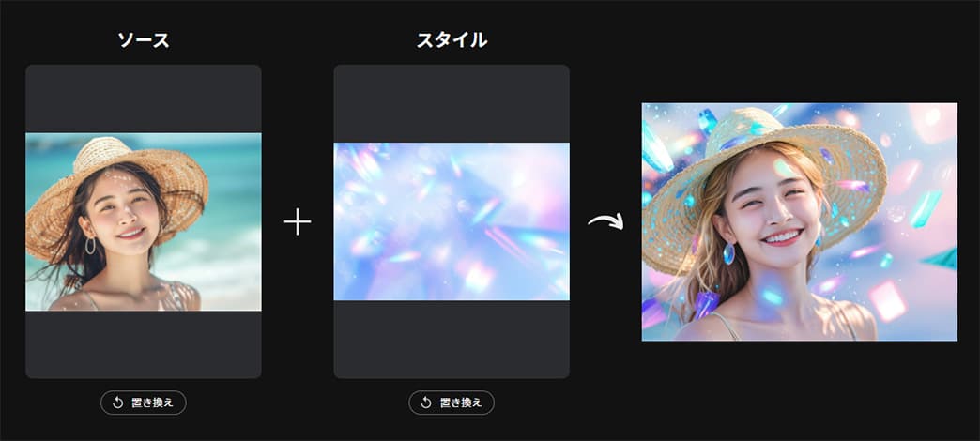980x441 pixels.
Task: Click the circular replace arrow icon below source image
Action: [x=117, y=403]
